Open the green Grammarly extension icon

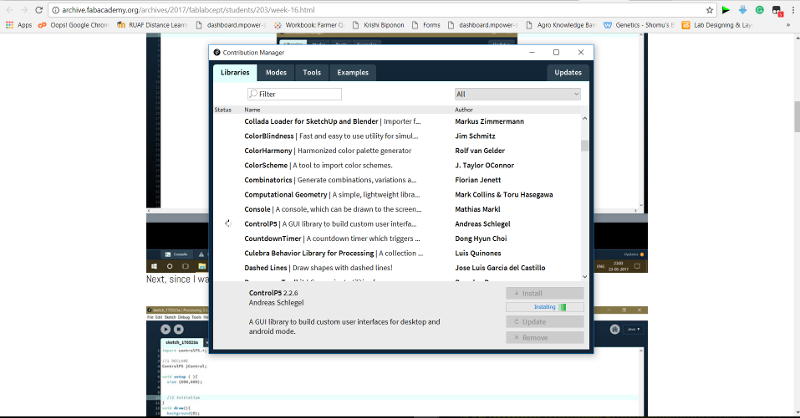click(760, 10)
